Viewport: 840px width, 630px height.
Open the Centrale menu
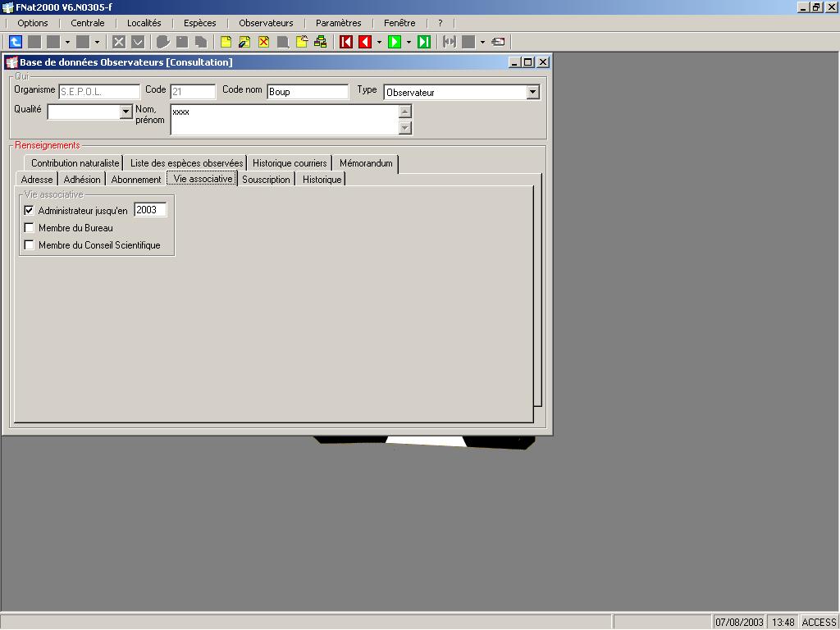pos(88,23)
